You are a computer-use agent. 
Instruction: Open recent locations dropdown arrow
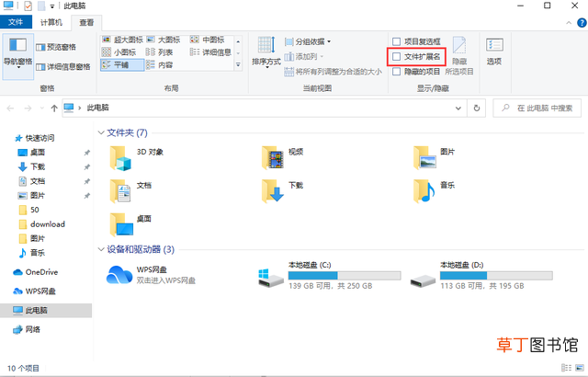click(42, 109)
